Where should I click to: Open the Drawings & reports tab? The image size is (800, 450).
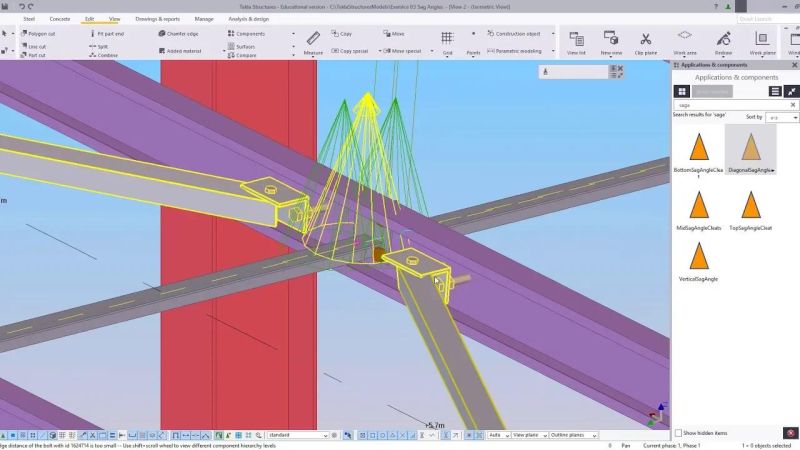click(157, 19)
